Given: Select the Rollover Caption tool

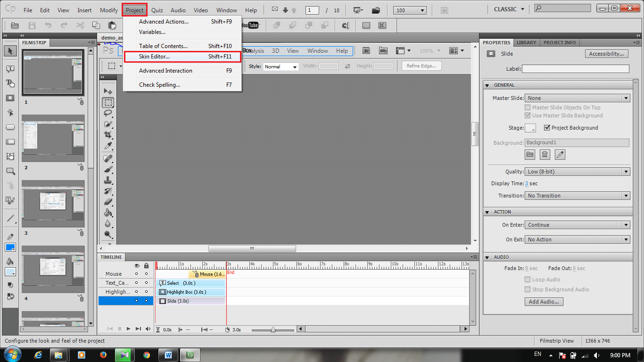Looking at the screenshot, I should (10, 83).
